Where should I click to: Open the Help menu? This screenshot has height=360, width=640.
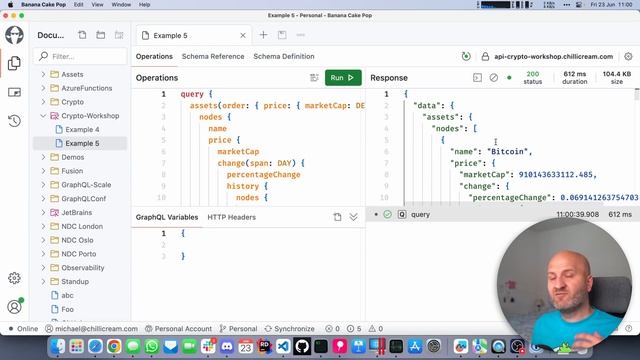pos(144,4)
